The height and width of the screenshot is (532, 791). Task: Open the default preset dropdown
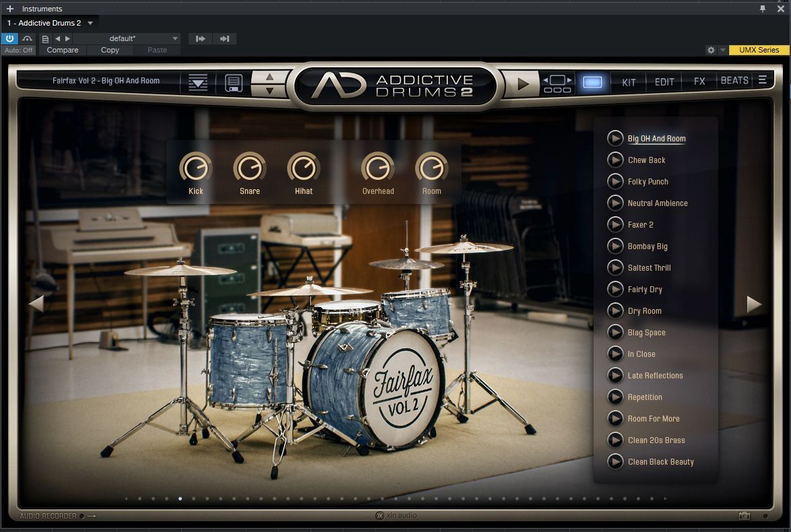[x=127, y=38]
